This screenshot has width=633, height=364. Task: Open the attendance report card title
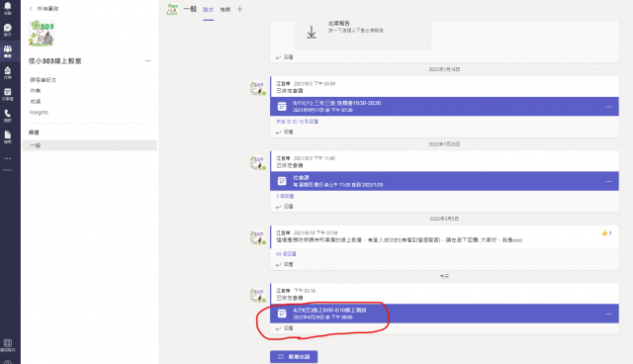339,24
